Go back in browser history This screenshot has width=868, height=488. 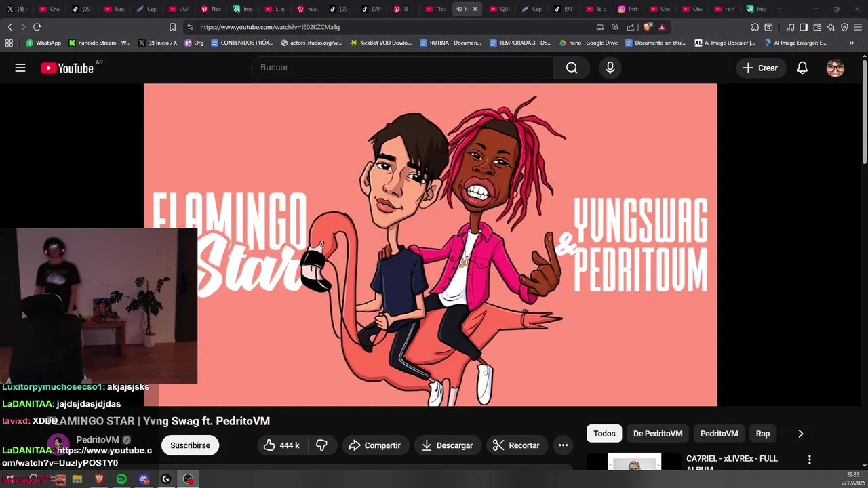pyautogui.click(x=9, y=27)
